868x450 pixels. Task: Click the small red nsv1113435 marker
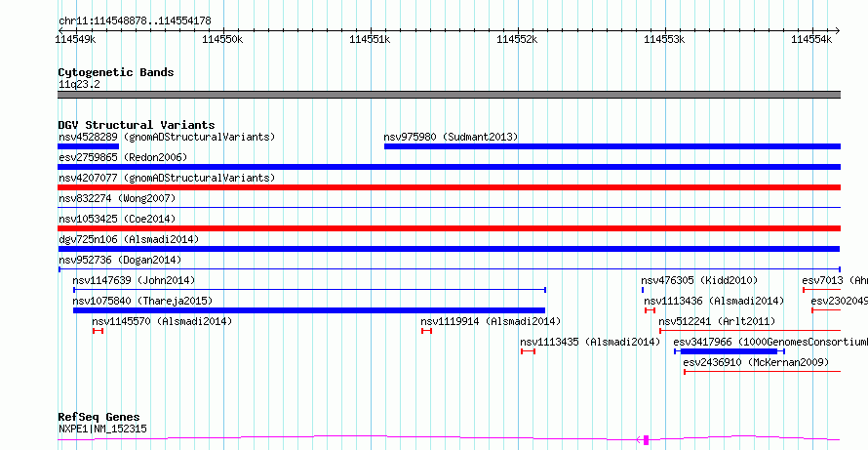[528, 351]
